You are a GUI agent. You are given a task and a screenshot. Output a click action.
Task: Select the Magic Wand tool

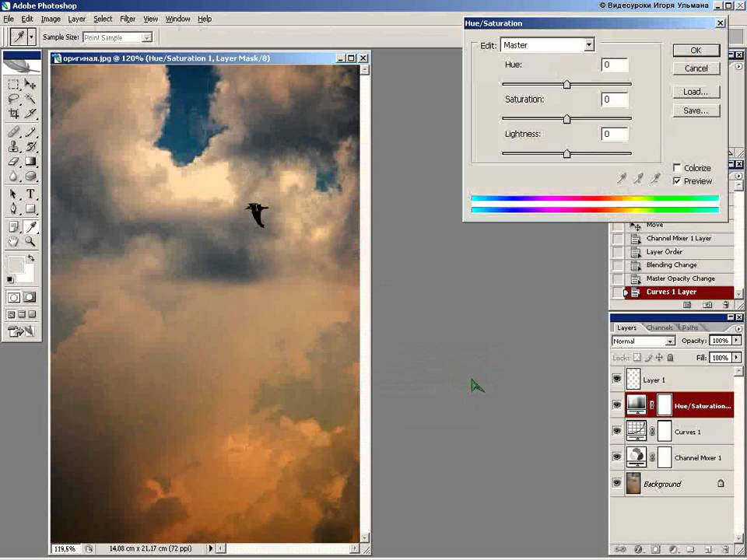pos(30,99)
